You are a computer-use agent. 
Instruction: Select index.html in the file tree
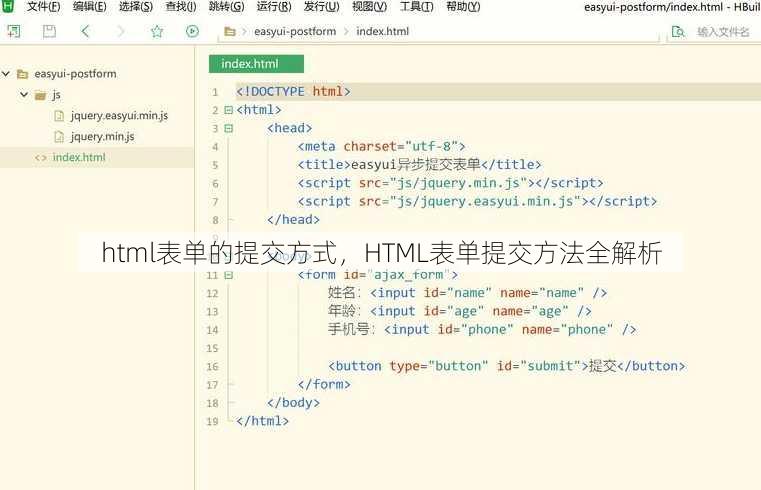[79, 158]
